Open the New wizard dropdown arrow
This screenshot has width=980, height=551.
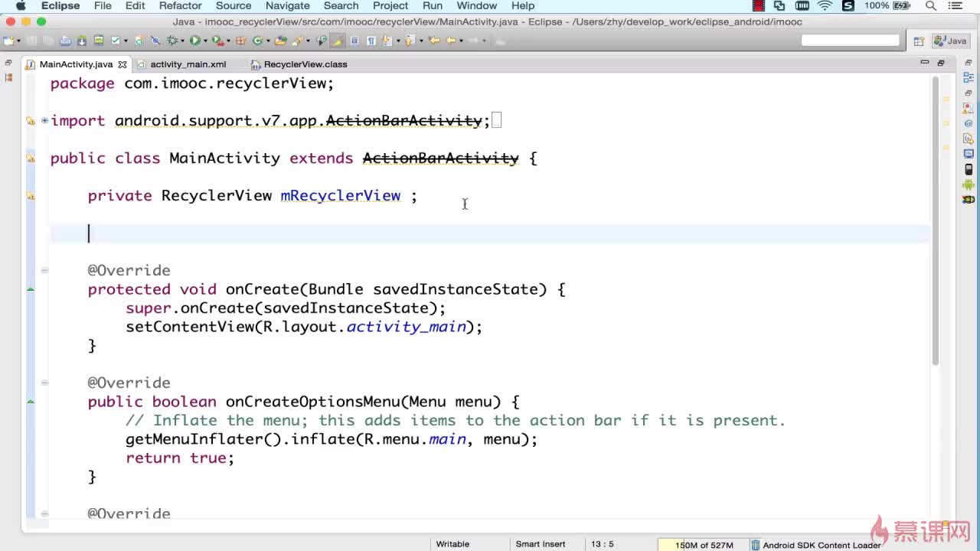[x=18, y=41]
